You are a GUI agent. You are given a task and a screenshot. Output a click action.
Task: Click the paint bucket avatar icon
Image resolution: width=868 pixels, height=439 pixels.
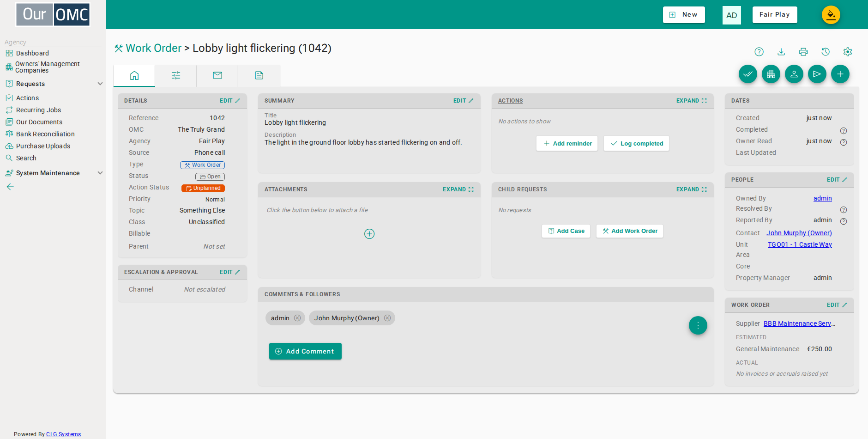point(831,15)
